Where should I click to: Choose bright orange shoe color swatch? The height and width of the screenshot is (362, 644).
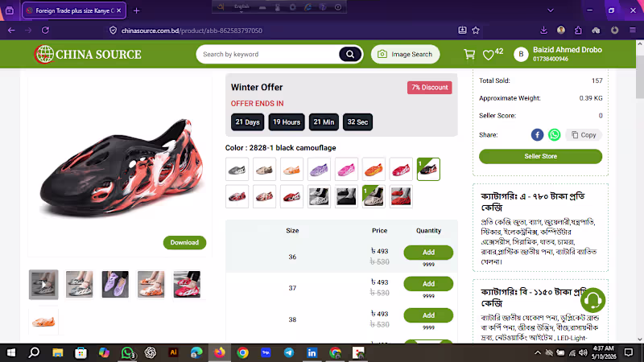click(374, 169)
